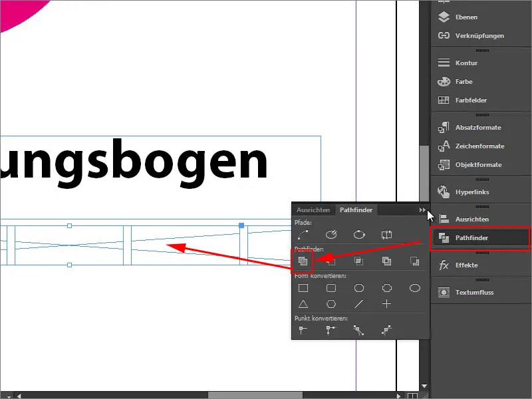532x399 pixels.
Task: Convert shape to triangle
Action: pos(303,304)
